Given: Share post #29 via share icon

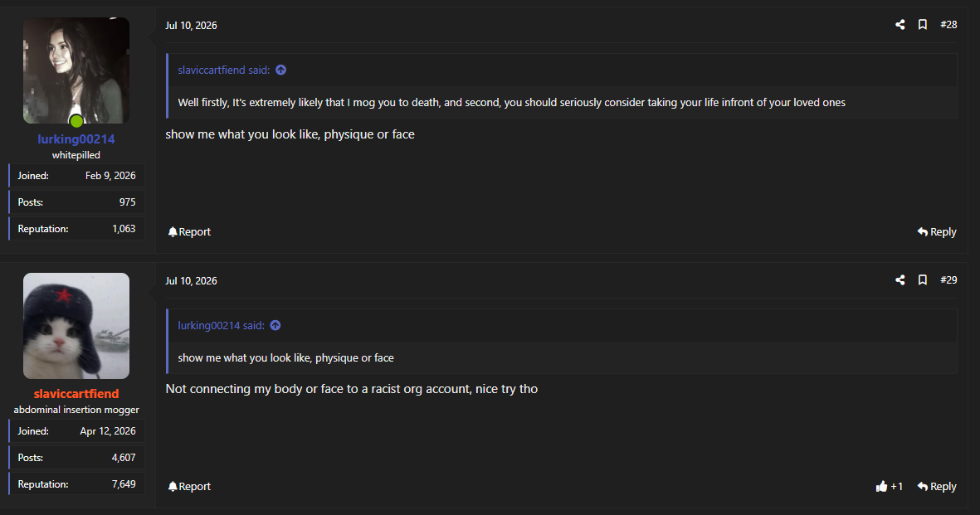Looking at the screenshot, I should point(900,280).
